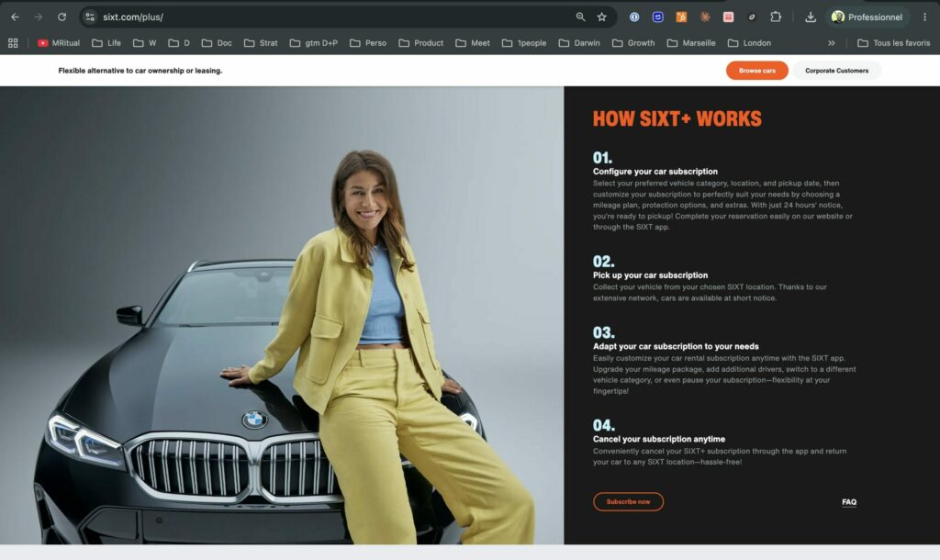Open the Perso bookmark folder

368,43
